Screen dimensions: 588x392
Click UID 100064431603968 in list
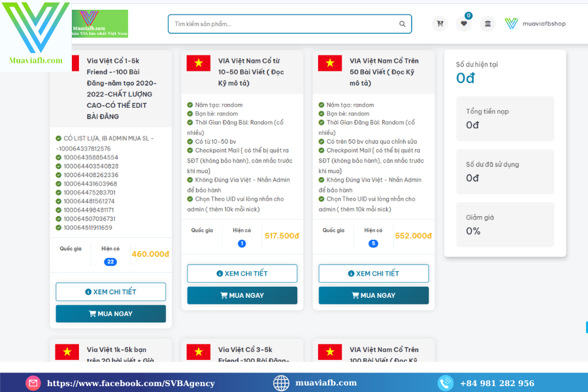tap(90, 184)
